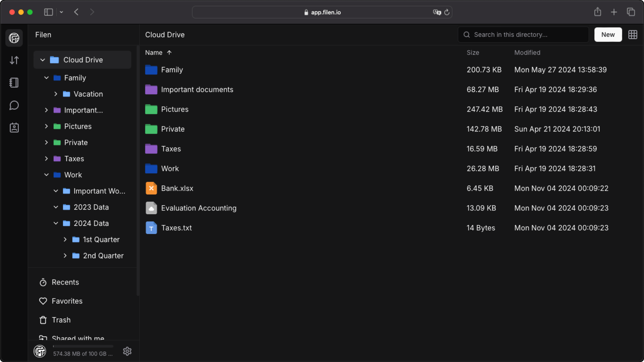The width and height of the screenshot is (644, 362).
Task: Open the Bank.xlsx file
Action: tap(177, 188)
